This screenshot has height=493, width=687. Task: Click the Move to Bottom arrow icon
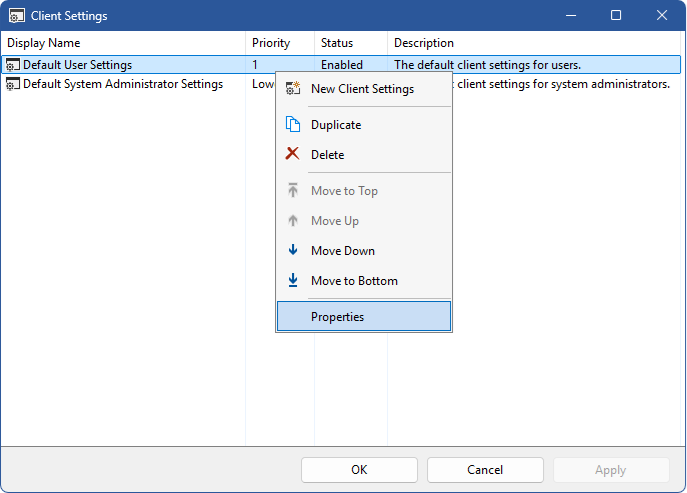pos(293,281)
